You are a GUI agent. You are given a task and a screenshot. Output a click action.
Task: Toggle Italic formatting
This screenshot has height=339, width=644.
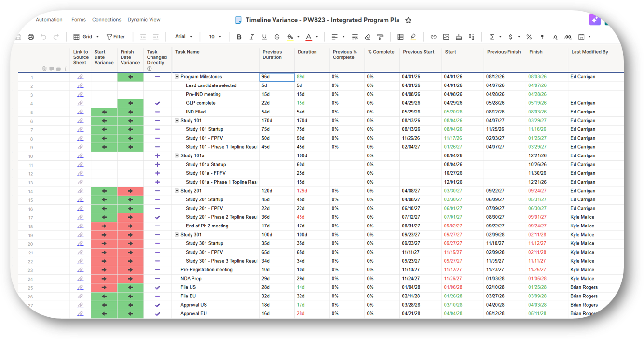251,37
